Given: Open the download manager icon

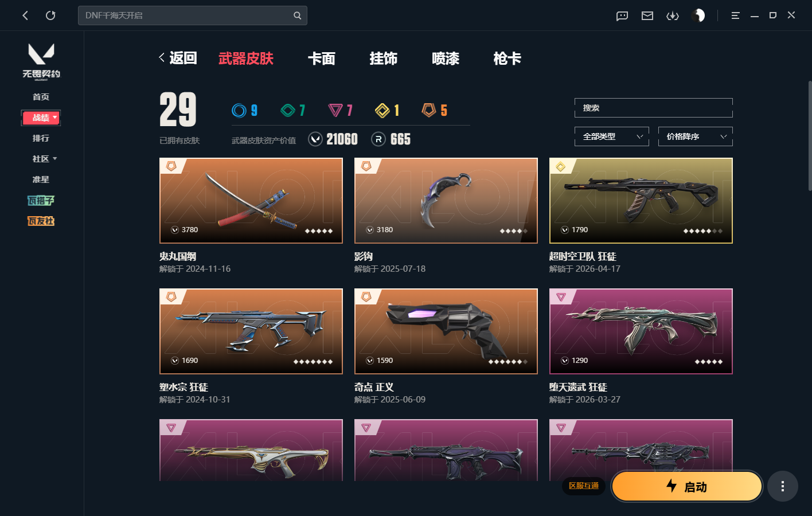Looking at the screenshot, I should point(673,15).
